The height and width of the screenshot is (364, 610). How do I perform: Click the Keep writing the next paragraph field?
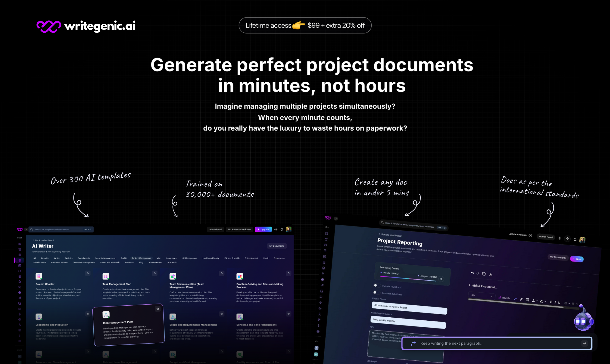[x=497, y=343]
